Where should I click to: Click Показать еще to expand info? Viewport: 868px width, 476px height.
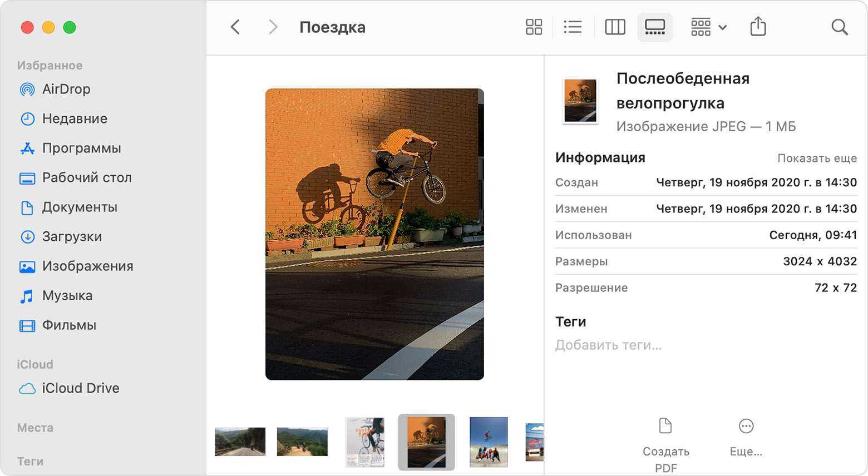click(x=816, y=158)
